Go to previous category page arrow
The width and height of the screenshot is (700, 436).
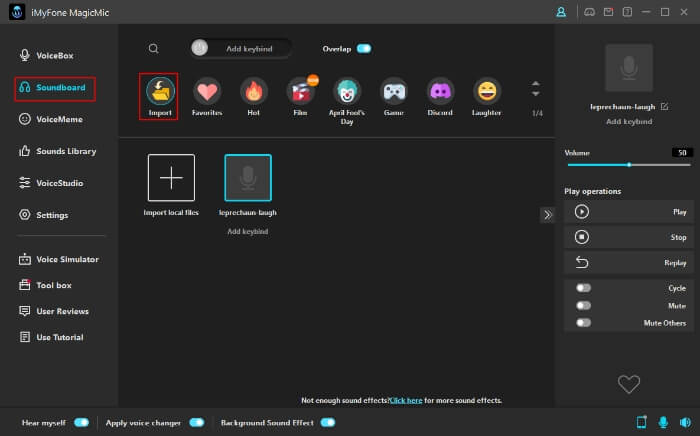(536, 83)
